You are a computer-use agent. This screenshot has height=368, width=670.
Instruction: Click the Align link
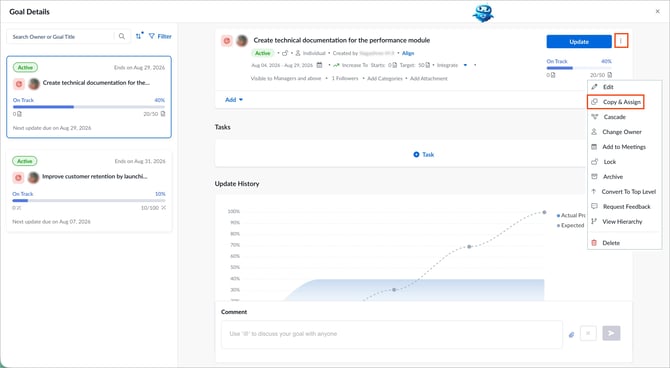pos(408,53)
